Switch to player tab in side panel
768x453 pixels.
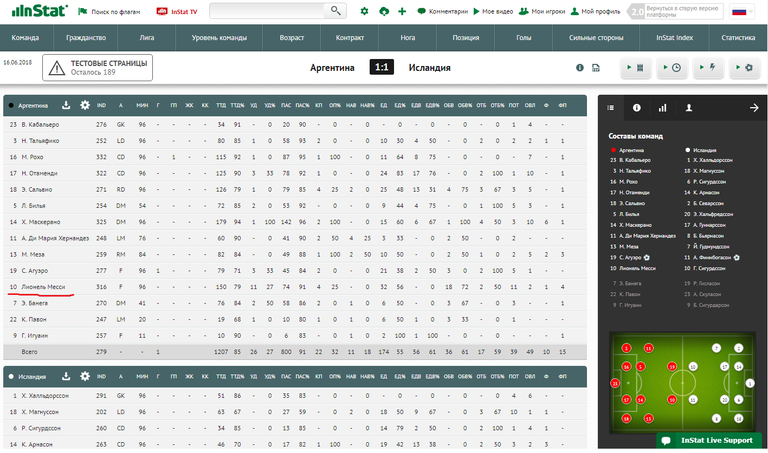point(689,108)
